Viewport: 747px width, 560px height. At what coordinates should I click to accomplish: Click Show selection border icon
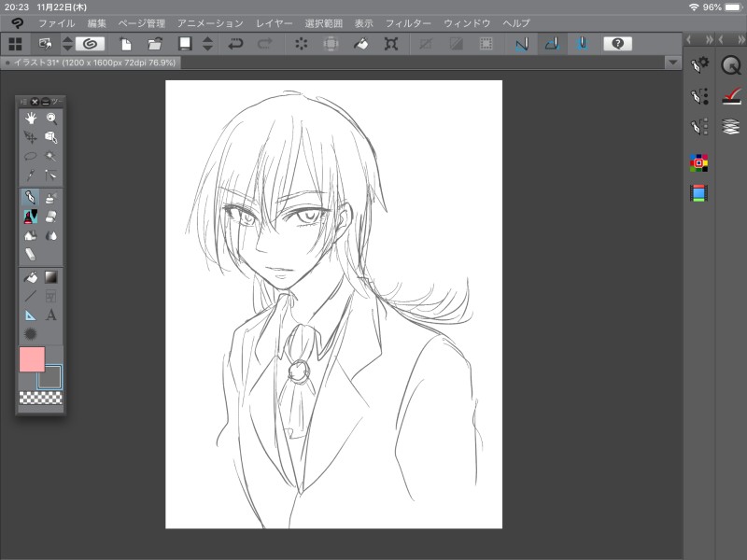click(x=486, y=44)
